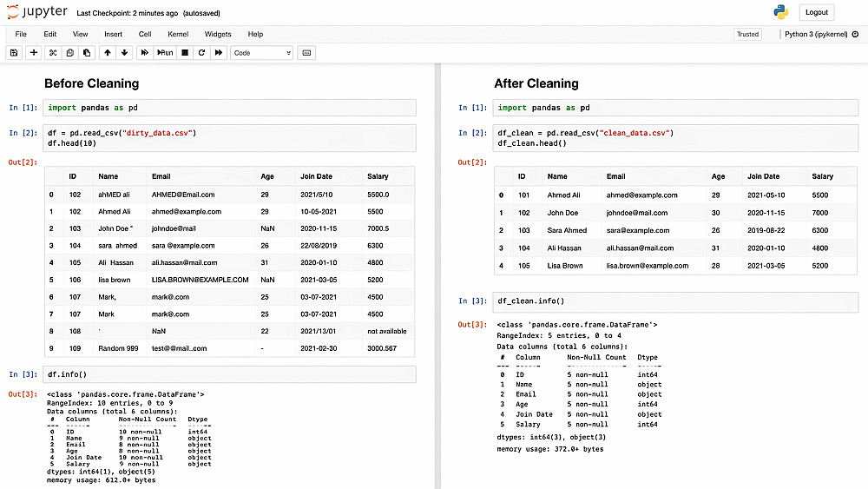The image size is (868, 489).
Task: Click the 'After Cleaning' heading
Action: pos(536,83)
